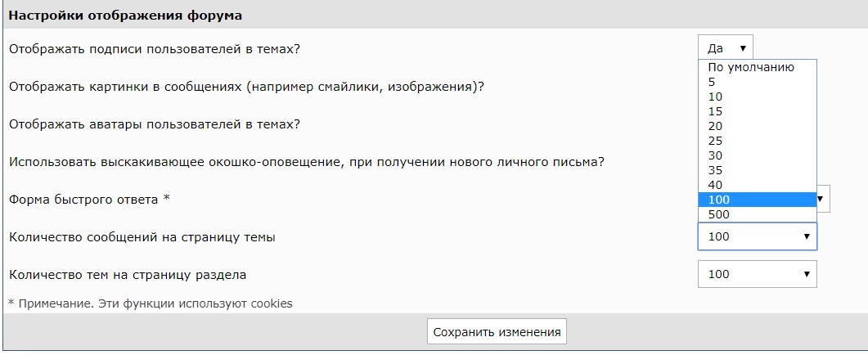The width and height of the screenshot is (868, 355).
Task: Choose option 5 in the dropdown list
Action: (757, 82)
